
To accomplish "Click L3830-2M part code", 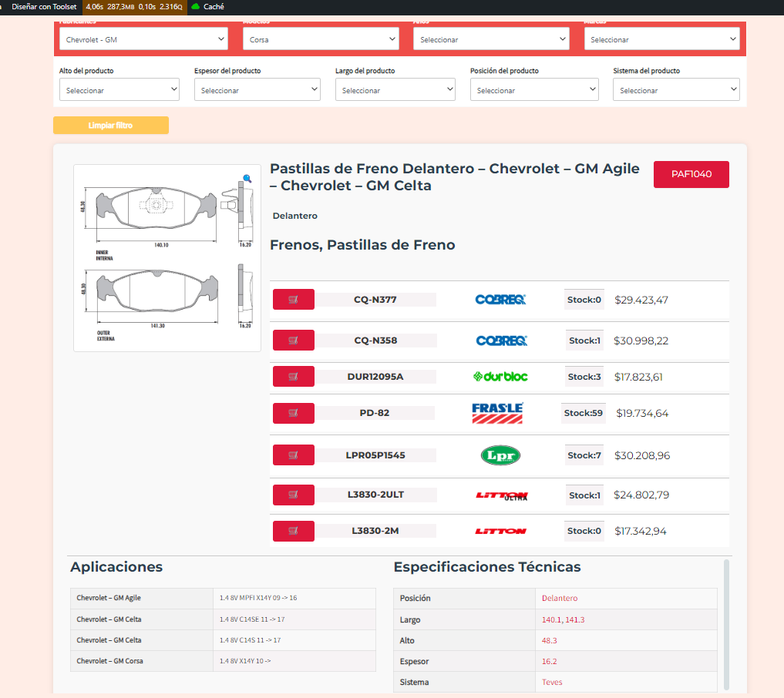I will (x=375, y=531).
